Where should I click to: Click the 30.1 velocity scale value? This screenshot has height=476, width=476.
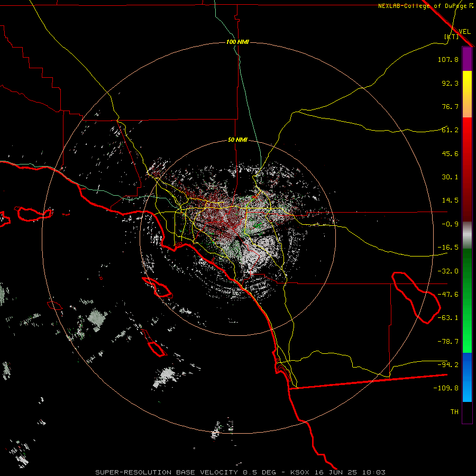coord(450,177)
